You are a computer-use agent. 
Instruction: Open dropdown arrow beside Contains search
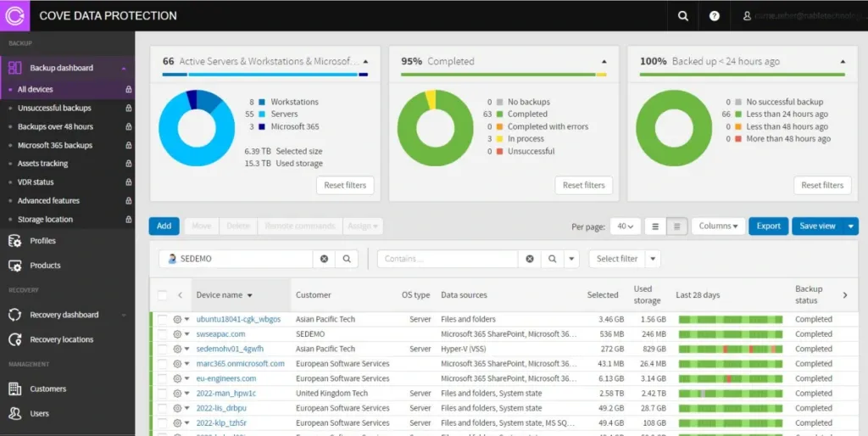coord(571,259)
